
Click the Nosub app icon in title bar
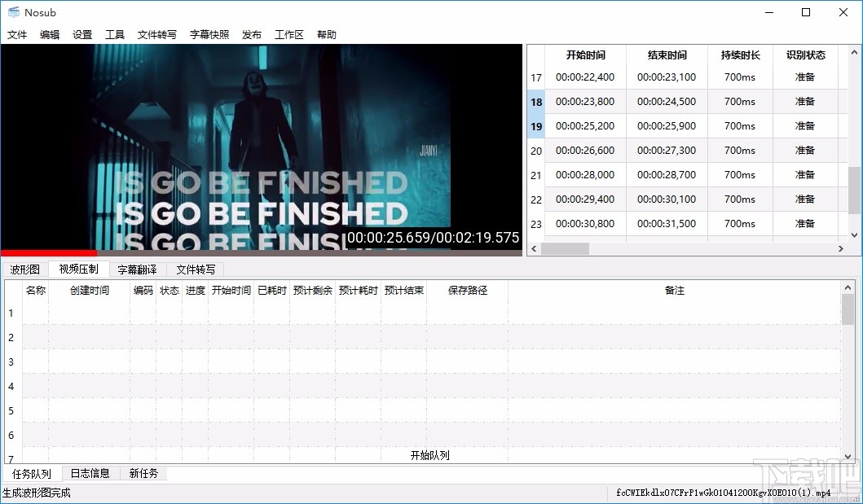(14, 12)
